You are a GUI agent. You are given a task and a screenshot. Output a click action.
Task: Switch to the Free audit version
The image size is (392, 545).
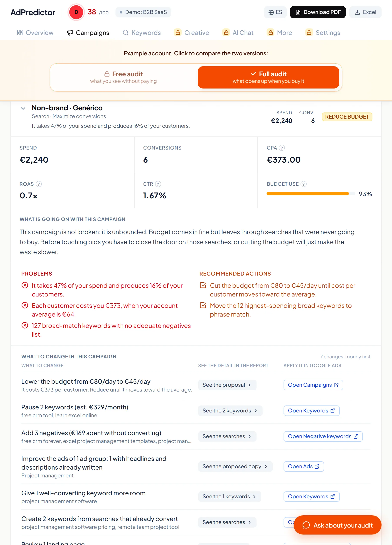124,77
